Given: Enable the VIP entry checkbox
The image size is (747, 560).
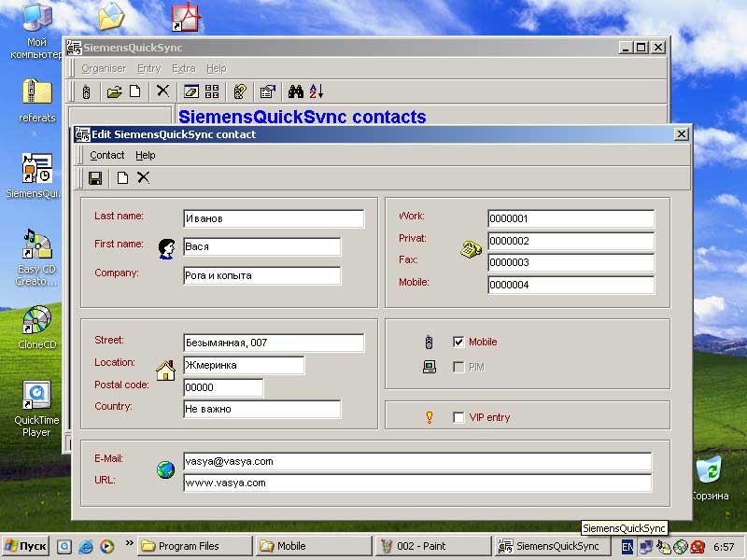Looking at the screenshot, I should (458, 417).
